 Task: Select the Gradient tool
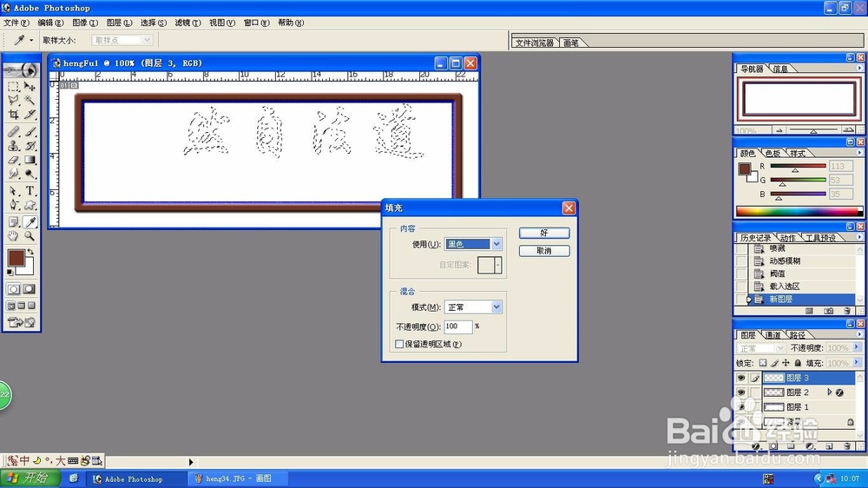(30, 160)
